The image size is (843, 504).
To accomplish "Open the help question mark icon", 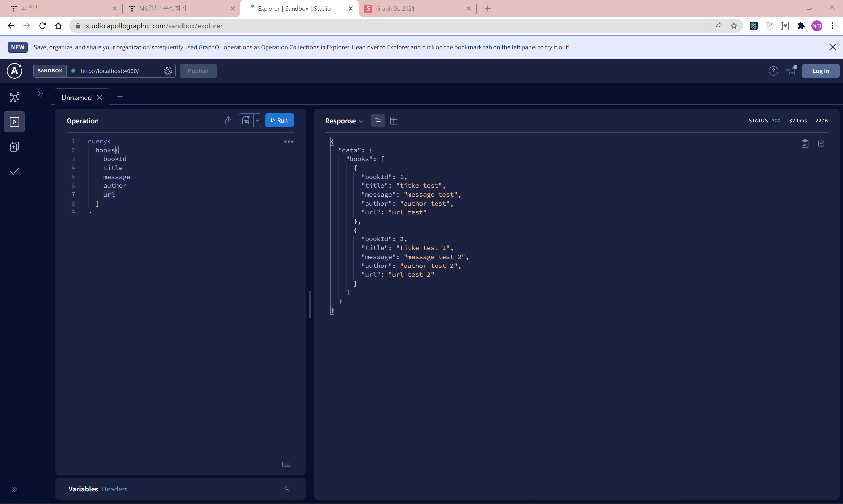I will (773, 71).
